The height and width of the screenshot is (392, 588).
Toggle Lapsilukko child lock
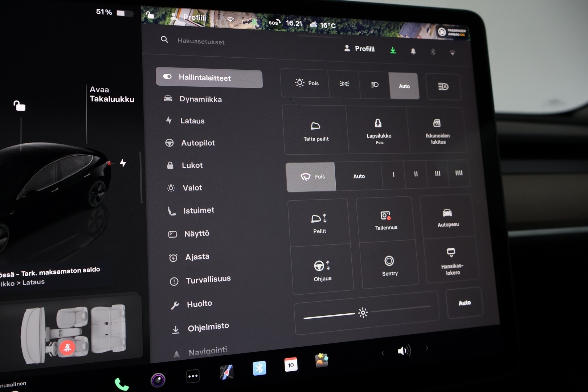coord(378,130)
